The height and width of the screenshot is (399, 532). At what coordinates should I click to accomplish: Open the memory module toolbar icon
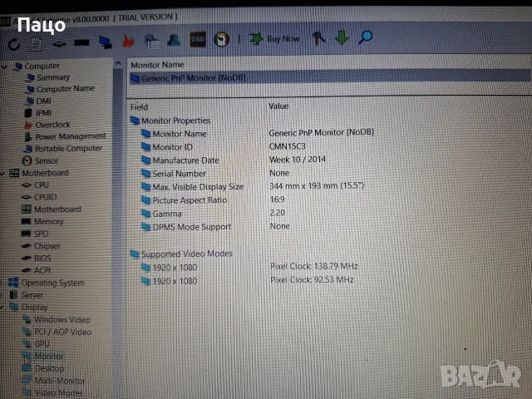pyautogui.click(x=81, y=42)
